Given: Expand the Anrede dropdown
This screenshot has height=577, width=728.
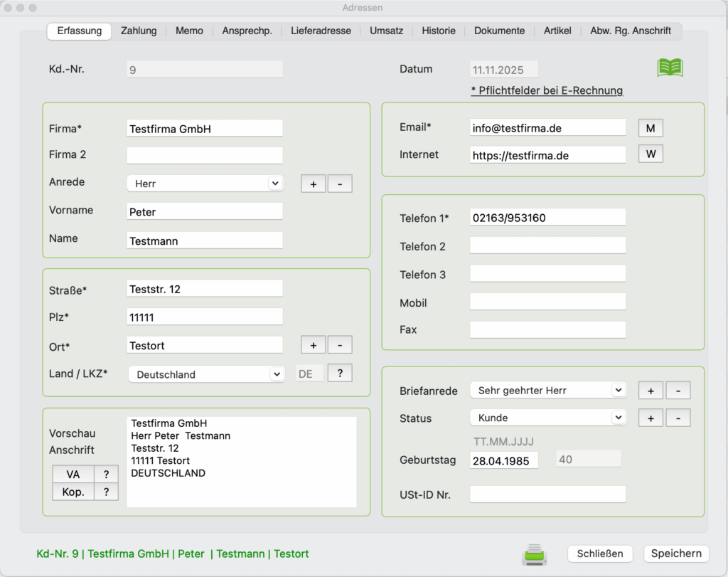Looking at the screenshot, I should 274,184.
